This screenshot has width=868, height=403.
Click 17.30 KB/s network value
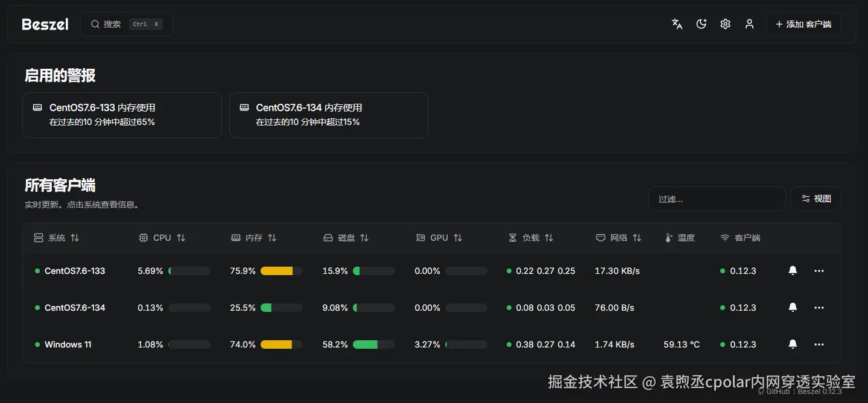617,271
